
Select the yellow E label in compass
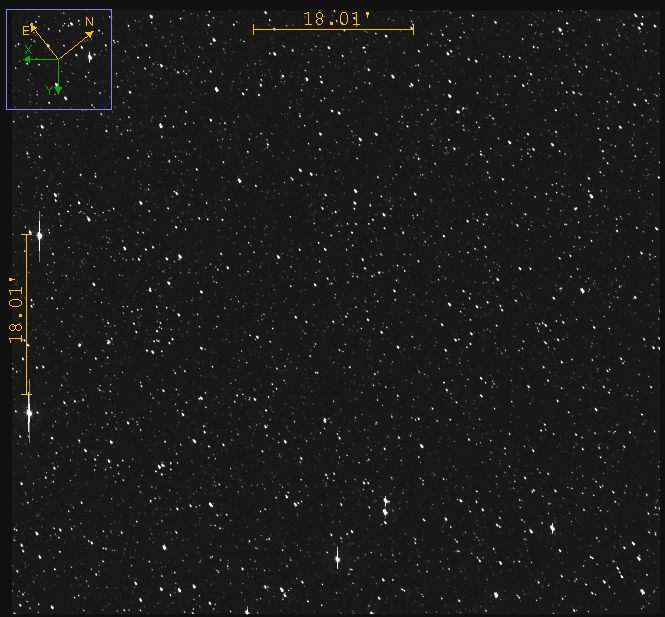(25, 31)
